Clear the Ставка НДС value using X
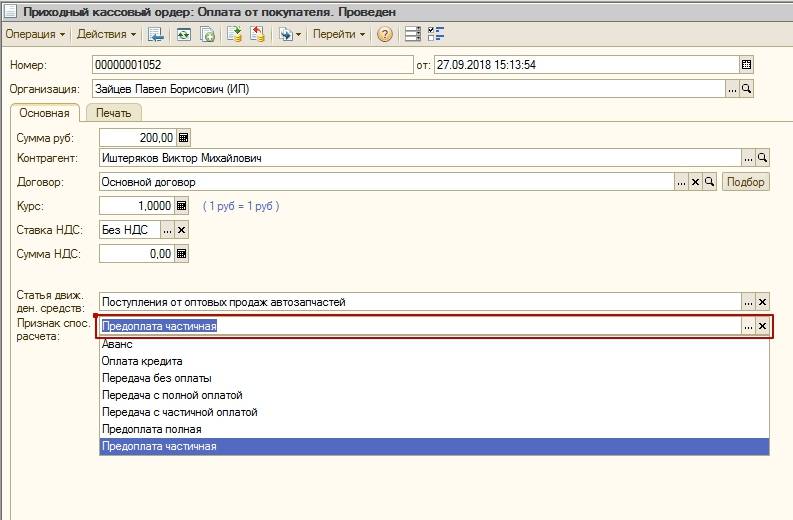 (181, 230)
